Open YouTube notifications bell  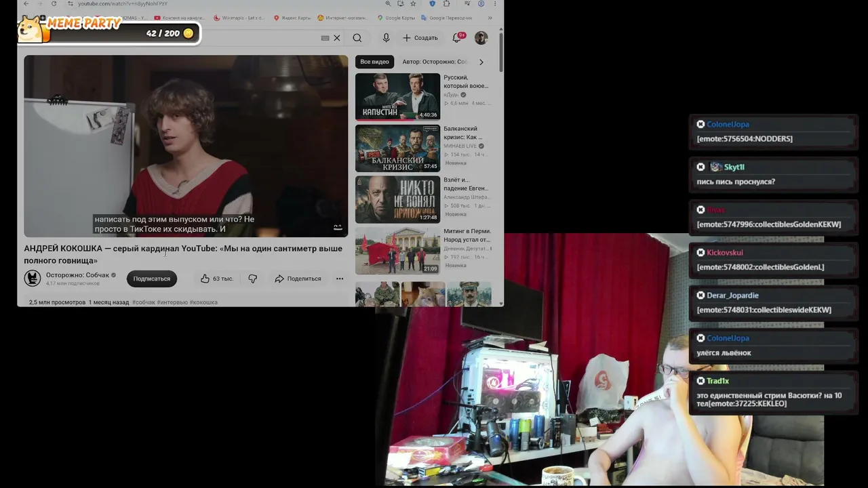point(457,38)
